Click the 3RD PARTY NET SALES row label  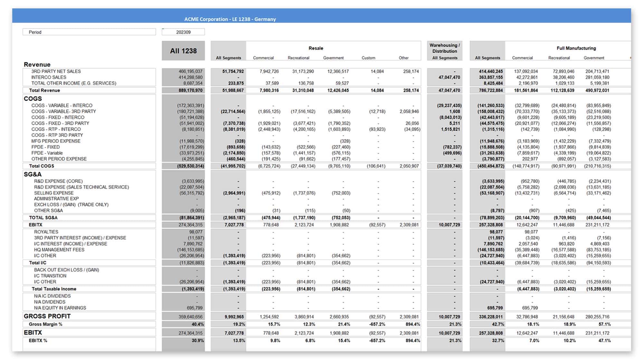[x=56, y=71]
